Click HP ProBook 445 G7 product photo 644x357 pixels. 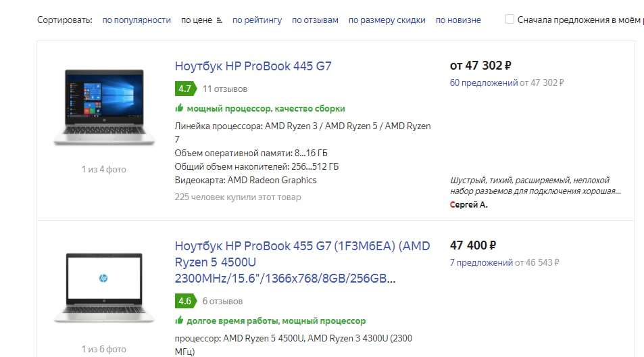tap(104, 107)
